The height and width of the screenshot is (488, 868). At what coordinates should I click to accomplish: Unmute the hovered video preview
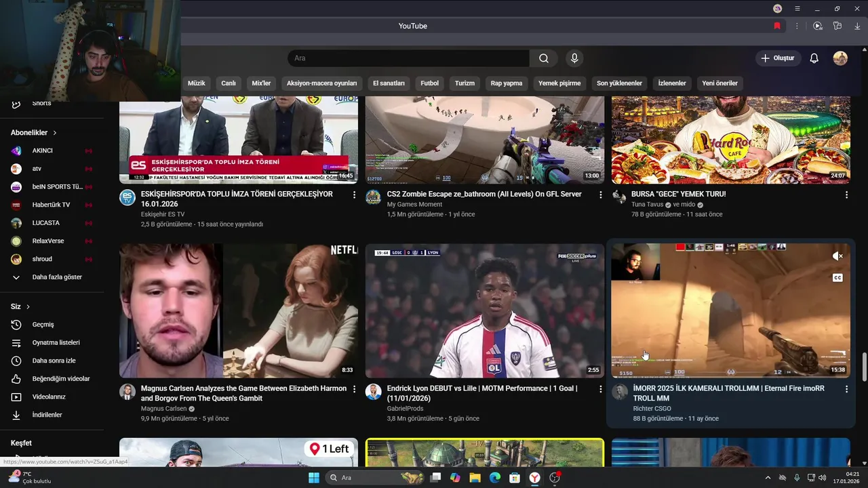[x=837, y=256]
